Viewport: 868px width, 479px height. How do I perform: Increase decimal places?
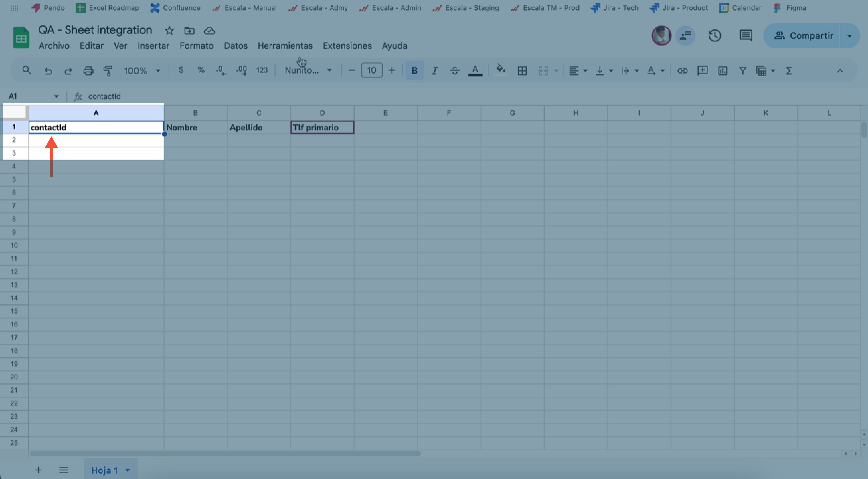tap(241, 70)
